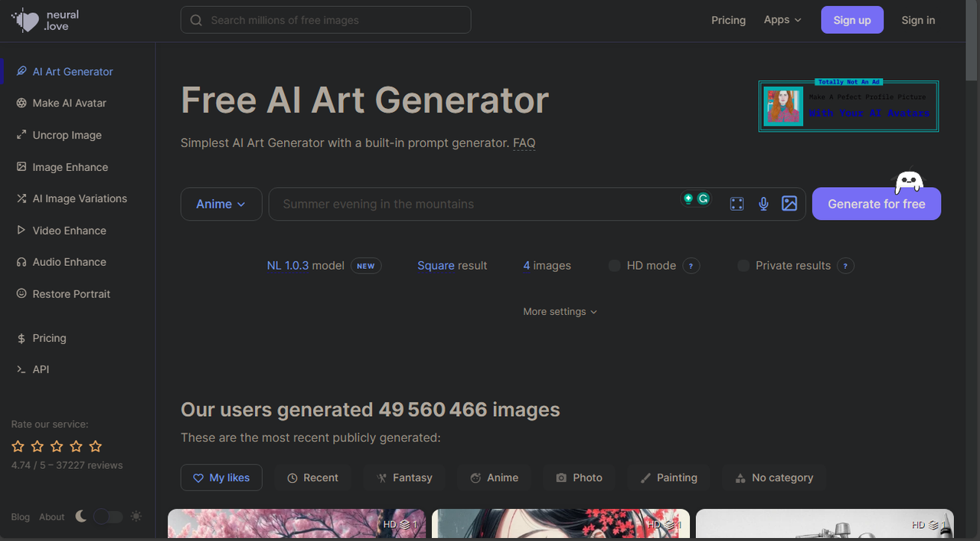Image resolution: width=980 pixels, height=541 pixels.
Task: Toggle the dark/light theme switch
Action: (108, 516)
